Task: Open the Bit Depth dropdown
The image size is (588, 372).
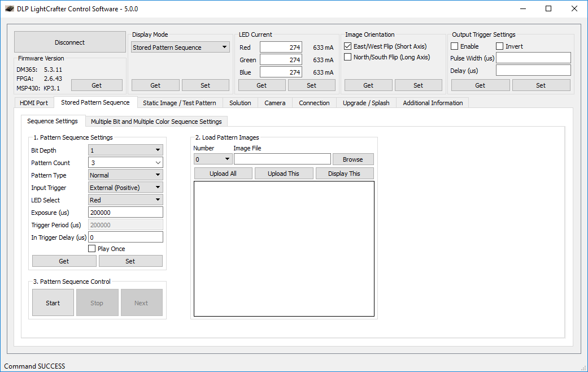Action: pyautogui.click(x=125, y=150)
